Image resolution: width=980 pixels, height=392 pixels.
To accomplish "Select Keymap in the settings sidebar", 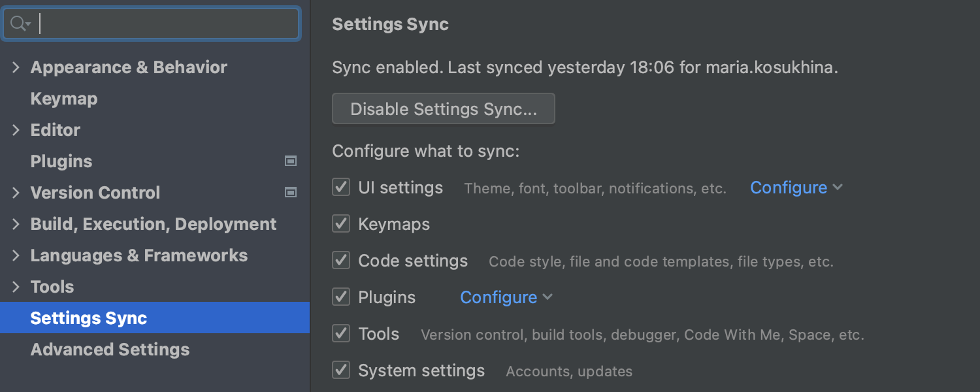I will point(64,99).
